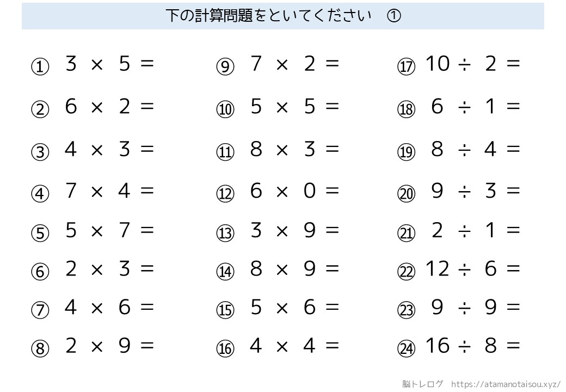Click the circled number ① beside 3 × 5

[x=40, y=67]
